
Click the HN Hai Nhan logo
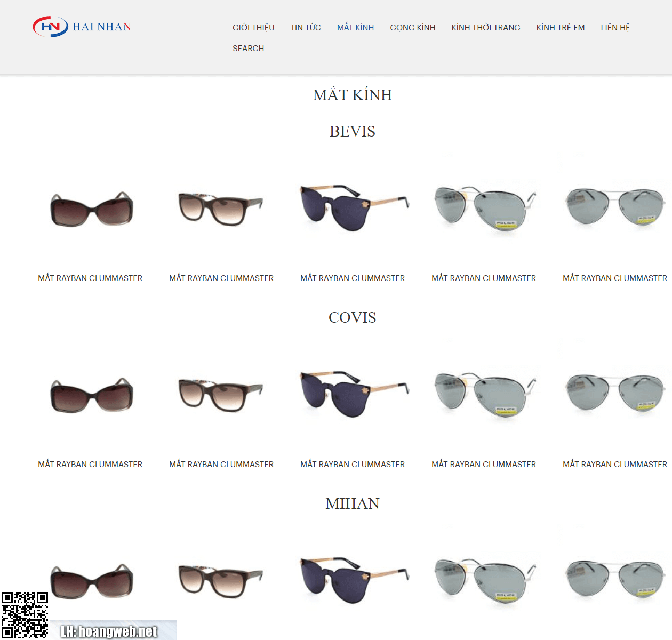(82, 27)
